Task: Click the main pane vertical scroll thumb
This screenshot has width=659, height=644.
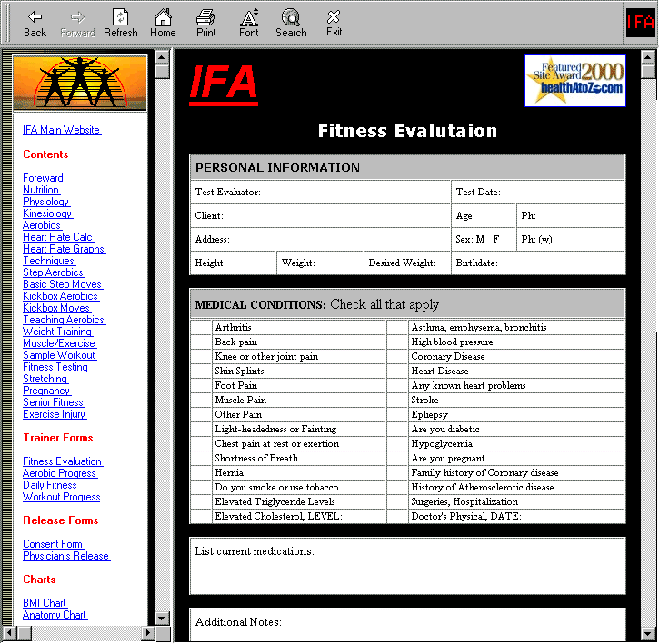Action: 648,72
